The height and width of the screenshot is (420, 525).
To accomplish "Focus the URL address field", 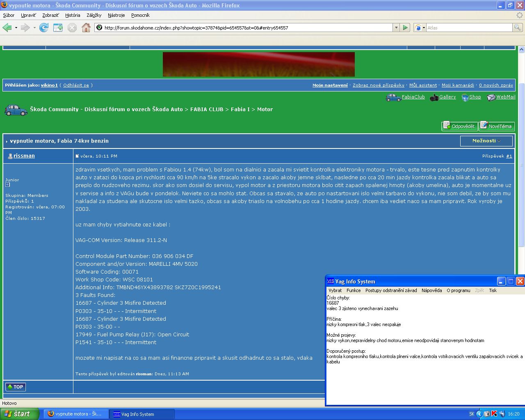I will point(248,27).
